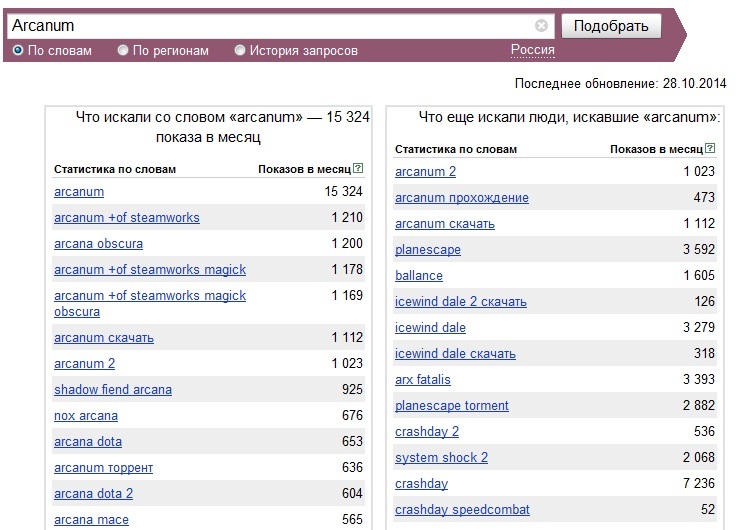This screenshot has height=530, width=739.
Task: Open arcanum +of steamworks magick obscura link
Action: pyautogui.click(x=150, y=303)
